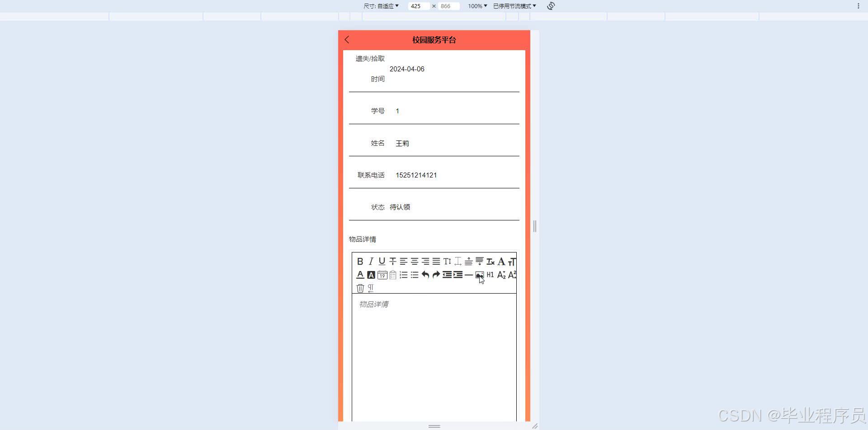Apply underline formatting
The width and height of the screenshot is (868, 430).
[382, 262]
